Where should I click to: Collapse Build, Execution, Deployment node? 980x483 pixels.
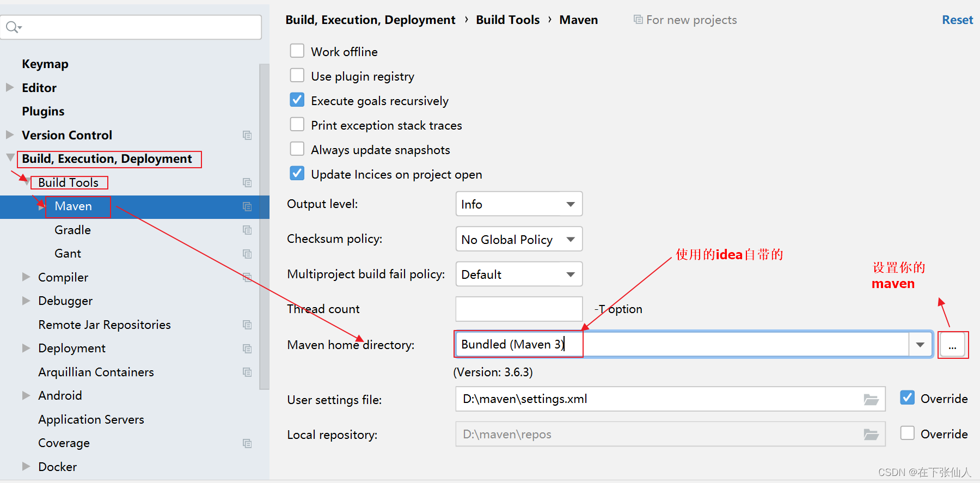click(x=10, y=158)
